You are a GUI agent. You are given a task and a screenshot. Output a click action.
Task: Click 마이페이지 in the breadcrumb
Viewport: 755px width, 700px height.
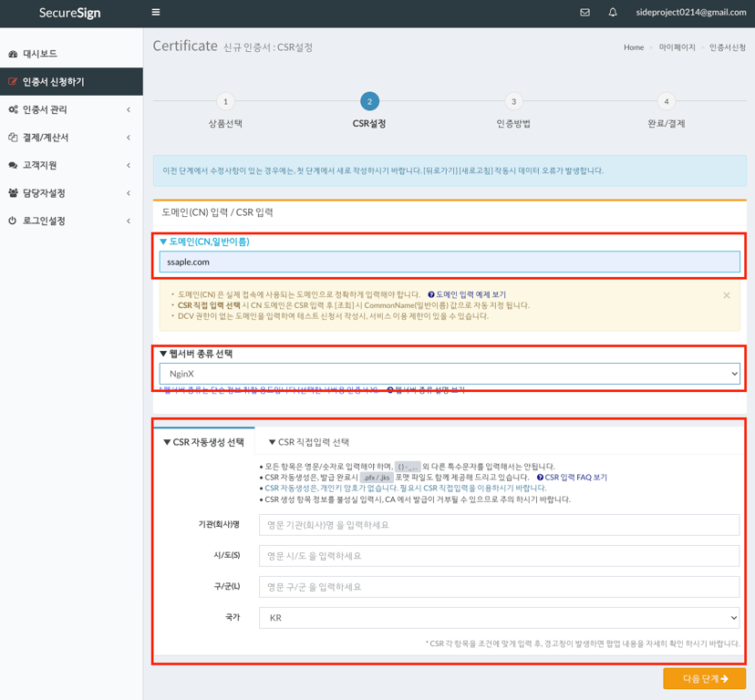pyautogui.click(x=677, y=47)
